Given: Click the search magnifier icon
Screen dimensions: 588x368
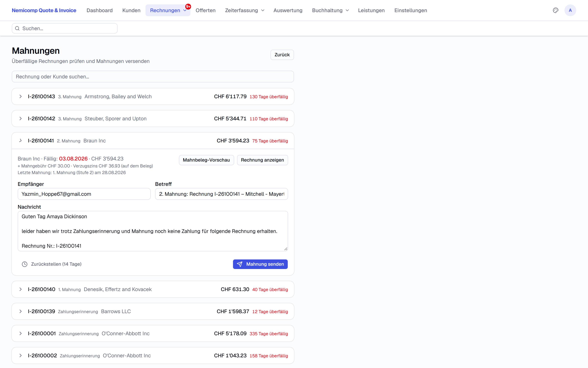Looking at the screenshot, I should [17, 29].
